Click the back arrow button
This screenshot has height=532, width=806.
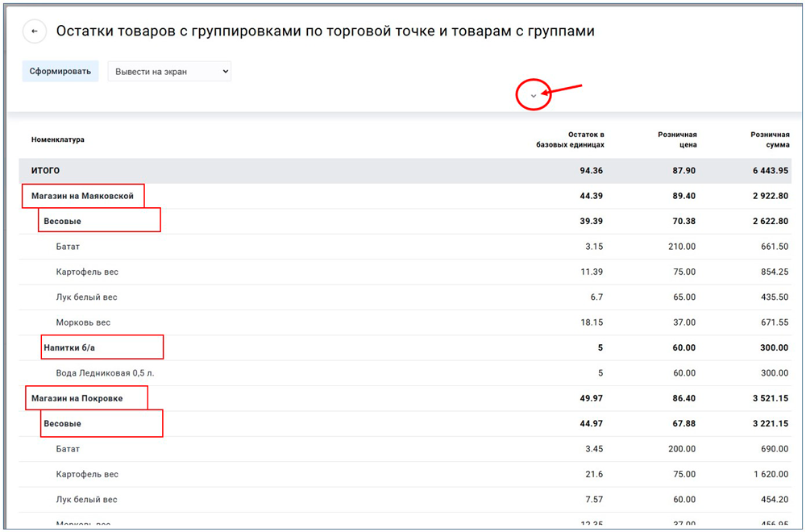[35, 31]
